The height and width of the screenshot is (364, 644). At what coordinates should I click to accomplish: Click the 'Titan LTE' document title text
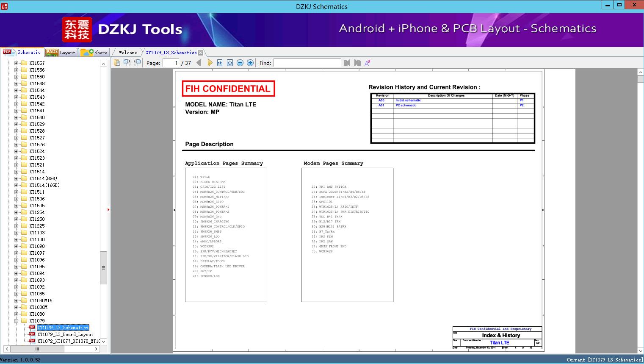tap(500, 342)
